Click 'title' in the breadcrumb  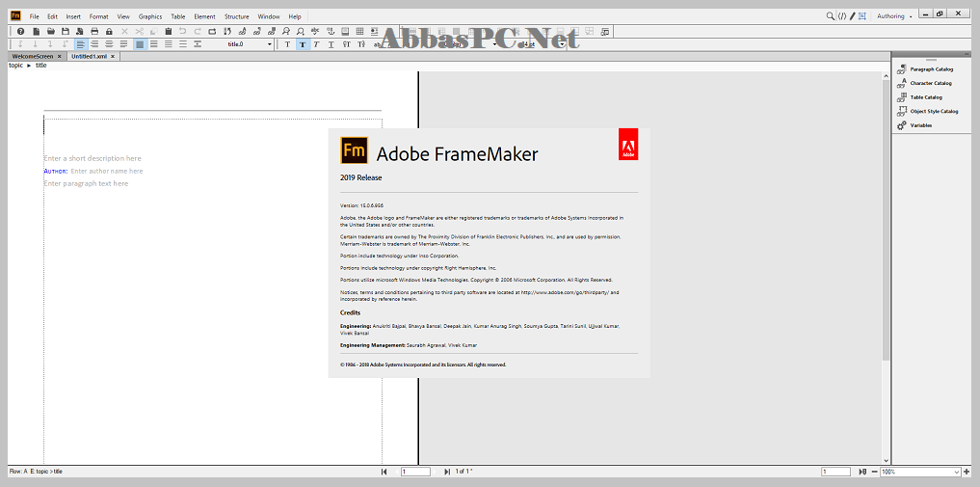pos(41,65)
